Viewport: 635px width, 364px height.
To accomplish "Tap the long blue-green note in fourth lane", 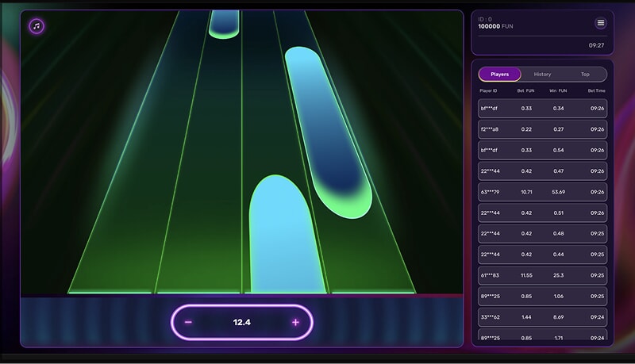I will (x=328, y=132).
